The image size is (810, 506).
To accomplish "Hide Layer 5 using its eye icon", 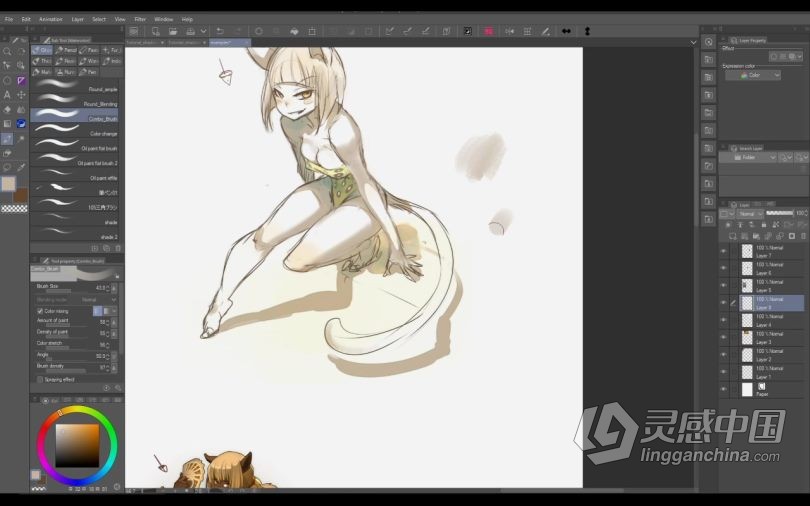I will tap(723, 286).
